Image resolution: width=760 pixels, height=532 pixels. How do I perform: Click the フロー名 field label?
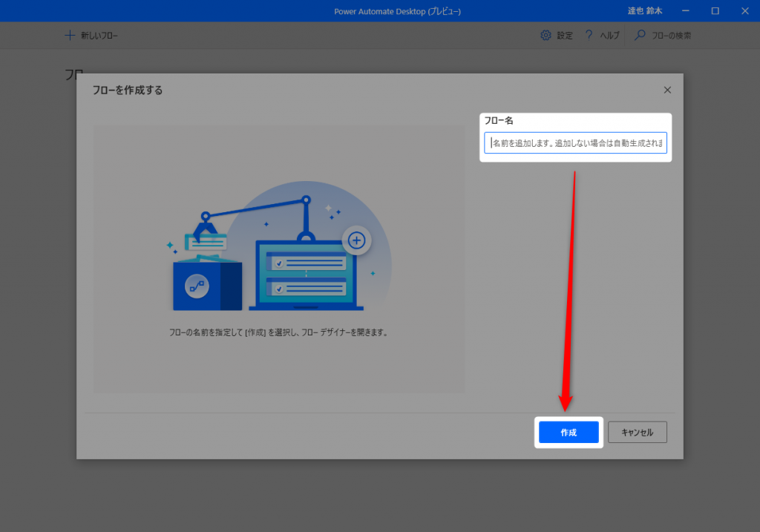[499, 121]
